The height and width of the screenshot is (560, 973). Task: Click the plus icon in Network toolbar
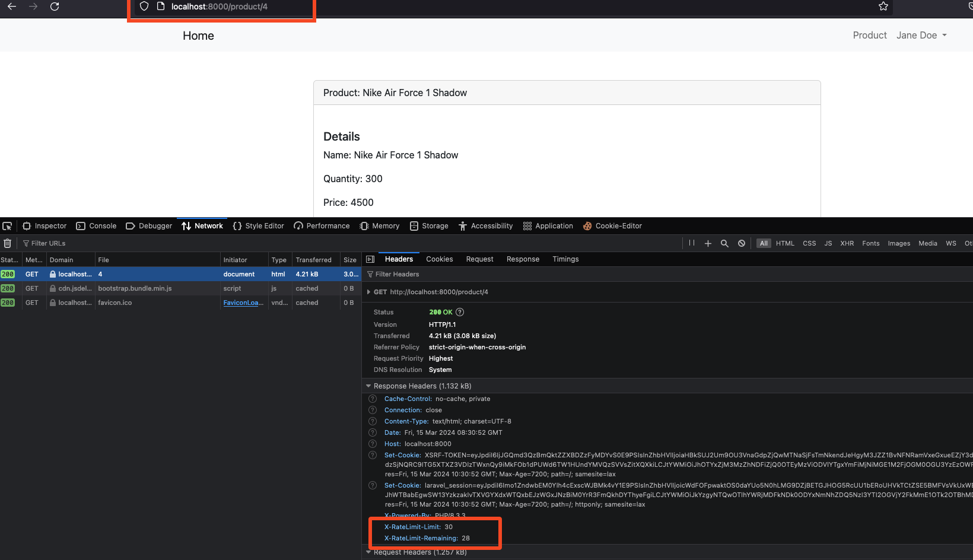(x=708, y=243)
